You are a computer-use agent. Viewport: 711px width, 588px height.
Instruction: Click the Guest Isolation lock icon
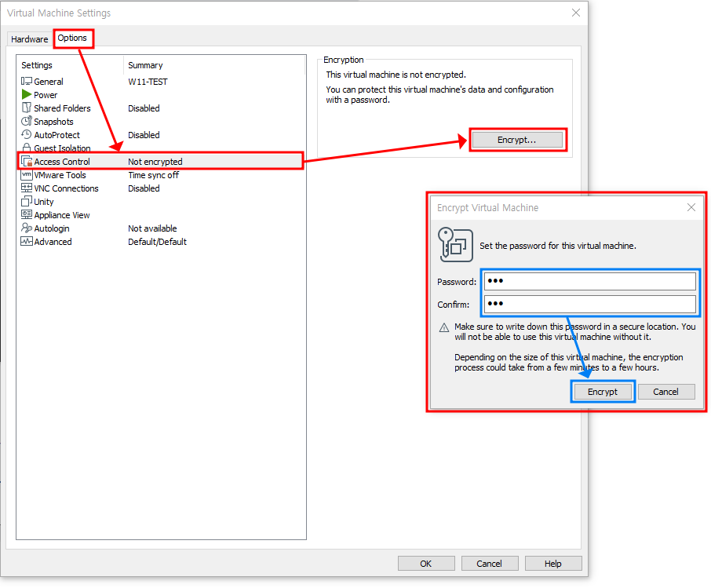coord(27,148)
